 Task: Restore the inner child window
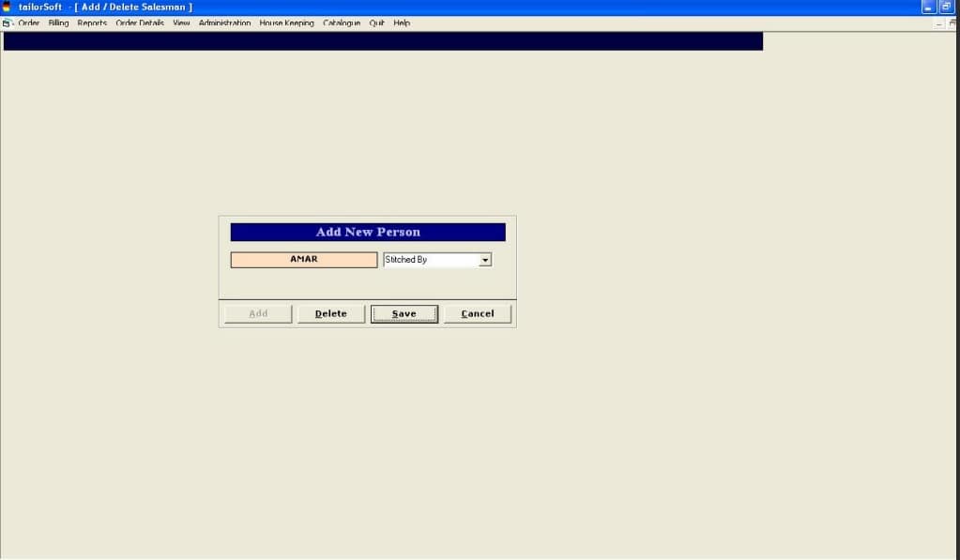[x=954, y=23]
